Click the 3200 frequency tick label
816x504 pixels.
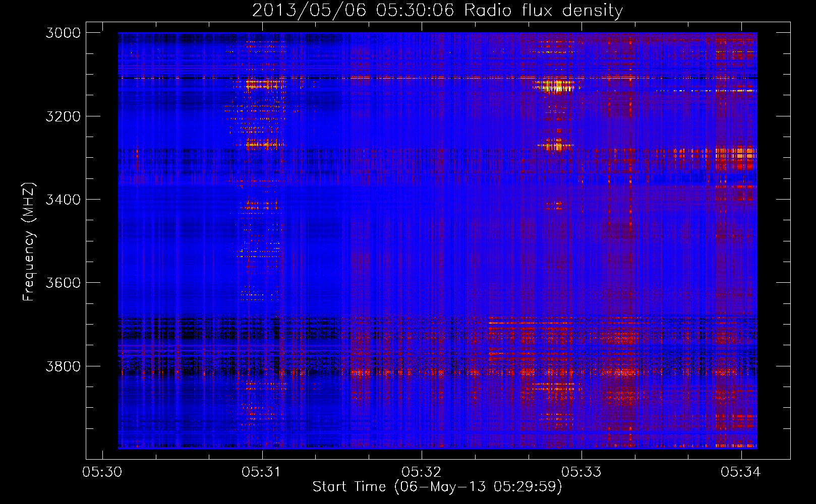(63, 116)
